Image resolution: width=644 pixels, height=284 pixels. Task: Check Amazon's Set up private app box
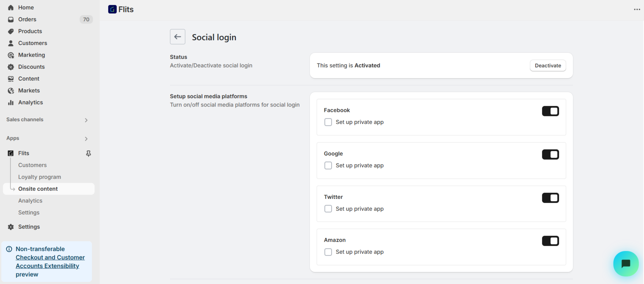[x=328, y=252]
